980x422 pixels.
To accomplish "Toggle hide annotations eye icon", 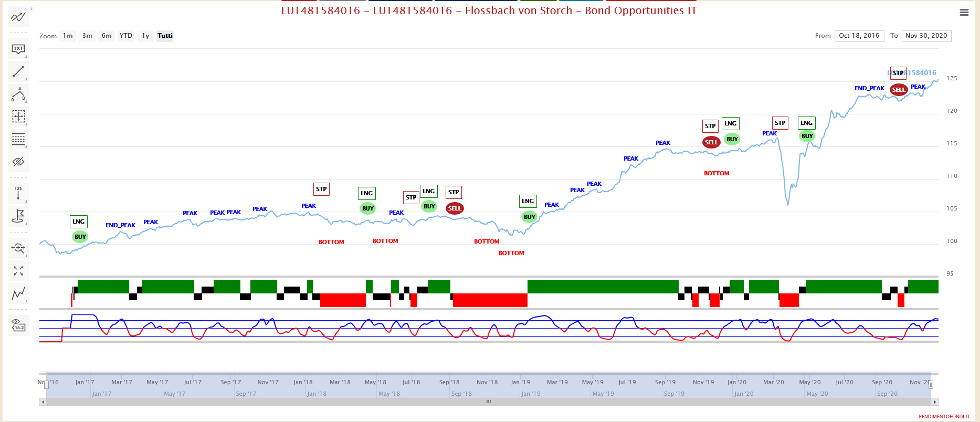I will [18, 162].
